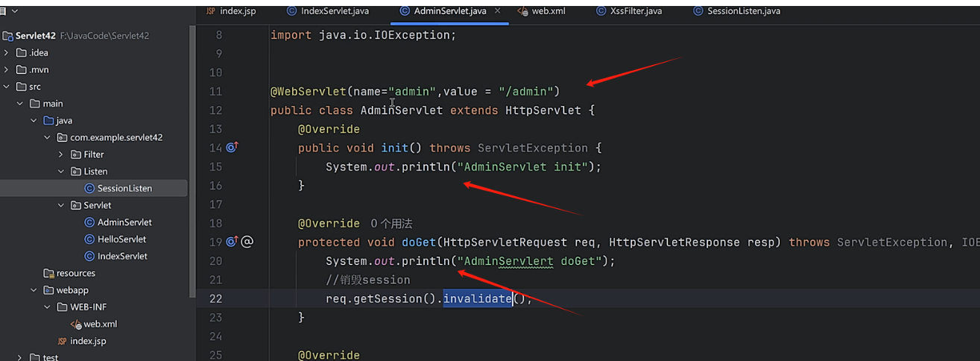Click the WEB-INF folder icon
This screenshot has height=361, width=980.
pyautogui.click(x=62, y=307)
